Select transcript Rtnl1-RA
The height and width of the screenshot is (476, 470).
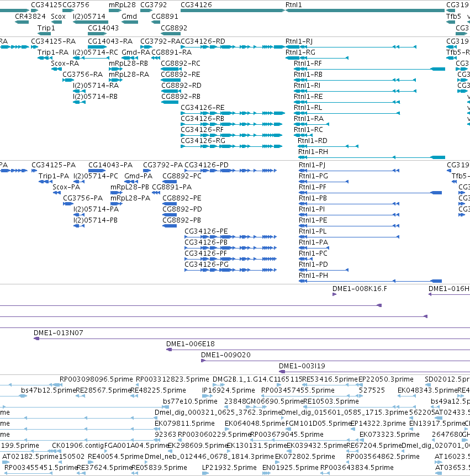[309, 119]
